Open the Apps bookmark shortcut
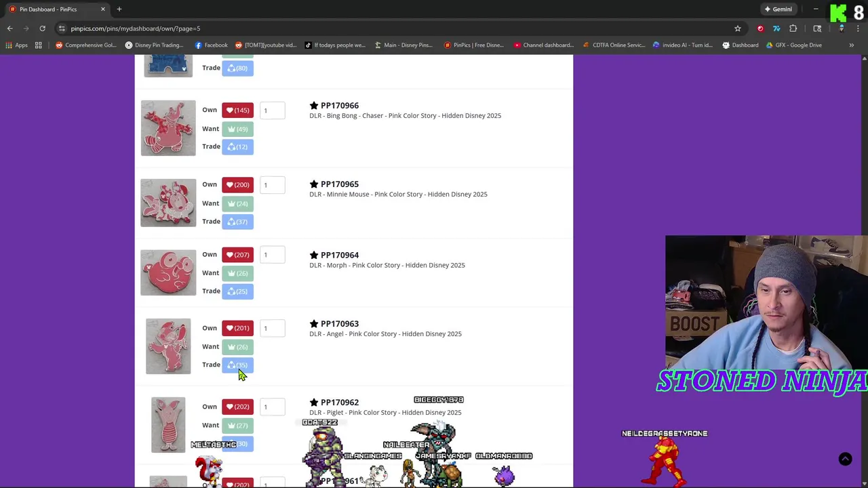 [17, 45]
